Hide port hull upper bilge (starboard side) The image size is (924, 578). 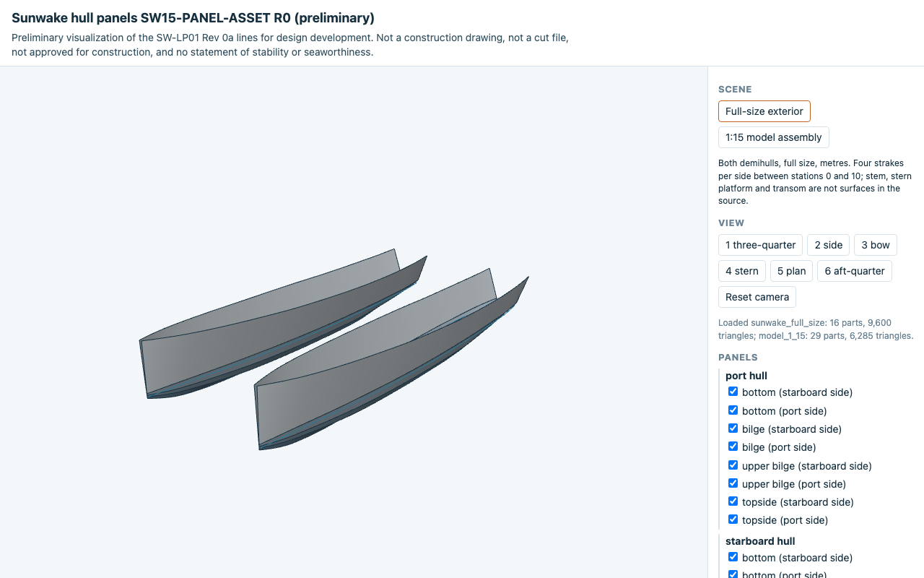click(733, 465)
